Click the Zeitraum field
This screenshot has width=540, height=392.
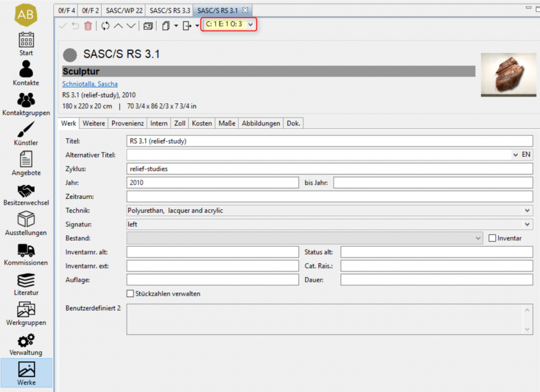[x=330, y=196]
